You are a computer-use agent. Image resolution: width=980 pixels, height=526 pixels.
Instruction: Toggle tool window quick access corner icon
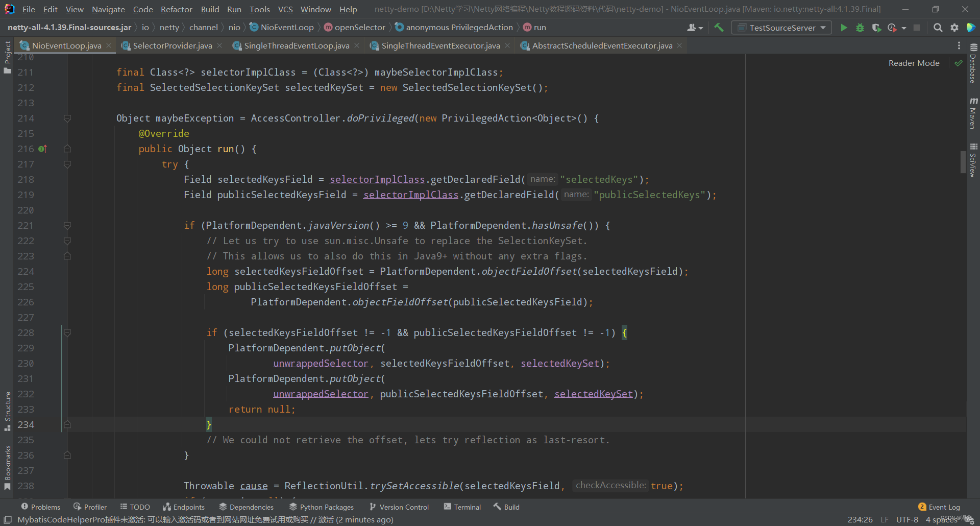[x=8, y=520]
